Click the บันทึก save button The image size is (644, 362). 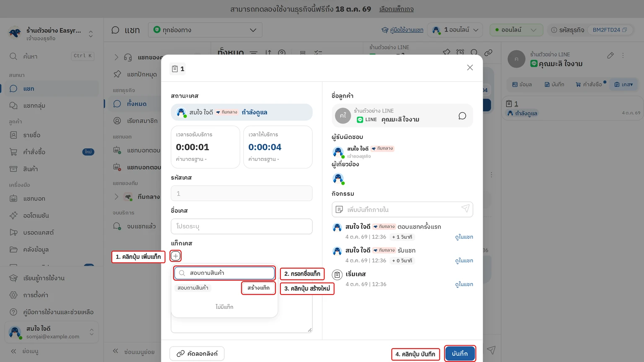coord(460,354)
